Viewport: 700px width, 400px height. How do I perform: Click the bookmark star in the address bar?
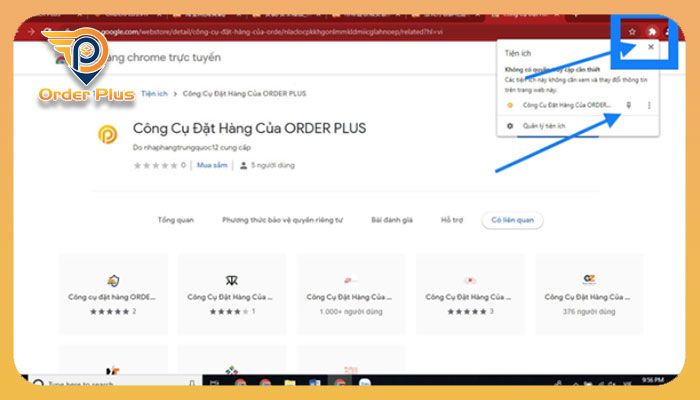(632, 32)
